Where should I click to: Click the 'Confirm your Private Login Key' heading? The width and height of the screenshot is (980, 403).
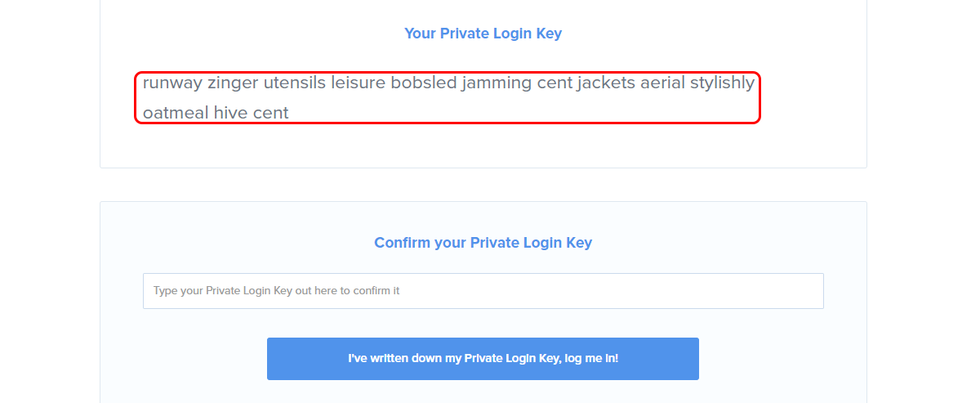pos(483,243)
